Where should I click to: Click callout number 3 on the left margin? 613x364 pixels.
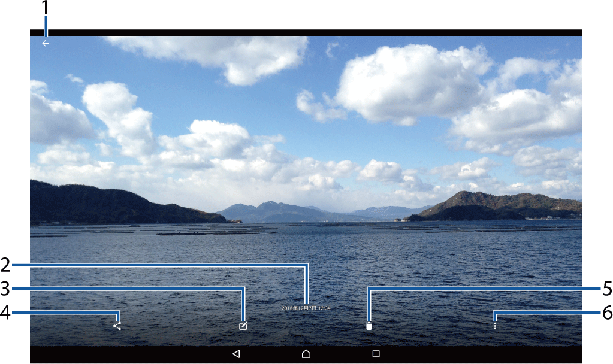5,289
